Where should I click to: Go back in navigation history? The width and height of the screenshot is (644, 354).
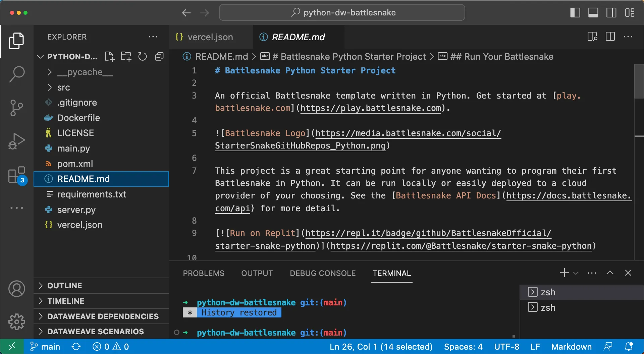186,13
